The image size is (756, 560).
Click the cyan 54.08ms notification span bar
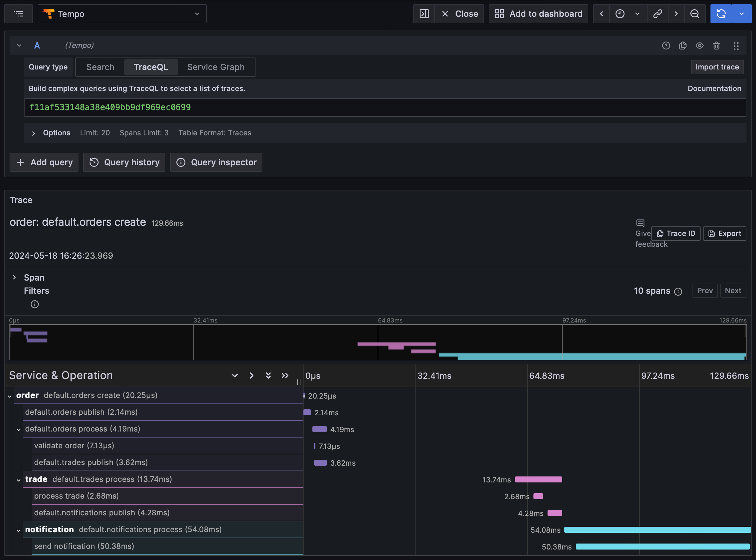point(657,530)
